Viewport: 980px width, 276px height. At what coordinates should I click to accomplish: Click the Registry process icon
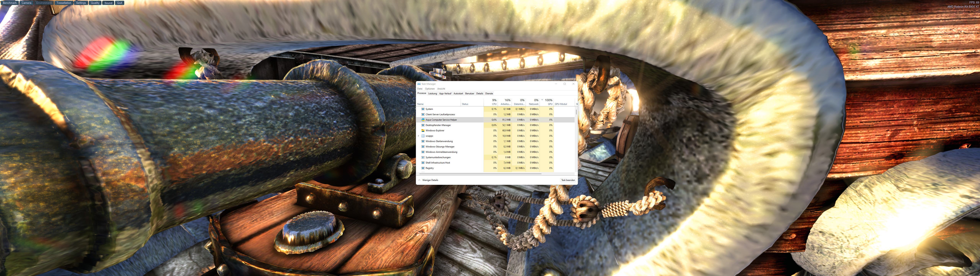[423, 168]
